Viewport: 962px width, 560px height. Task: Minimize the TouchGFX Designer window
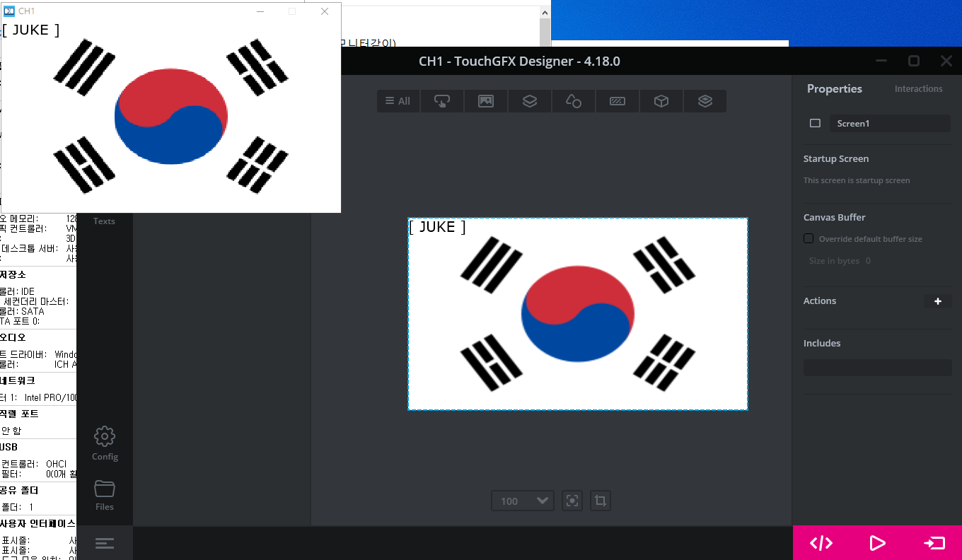(881, 61)
